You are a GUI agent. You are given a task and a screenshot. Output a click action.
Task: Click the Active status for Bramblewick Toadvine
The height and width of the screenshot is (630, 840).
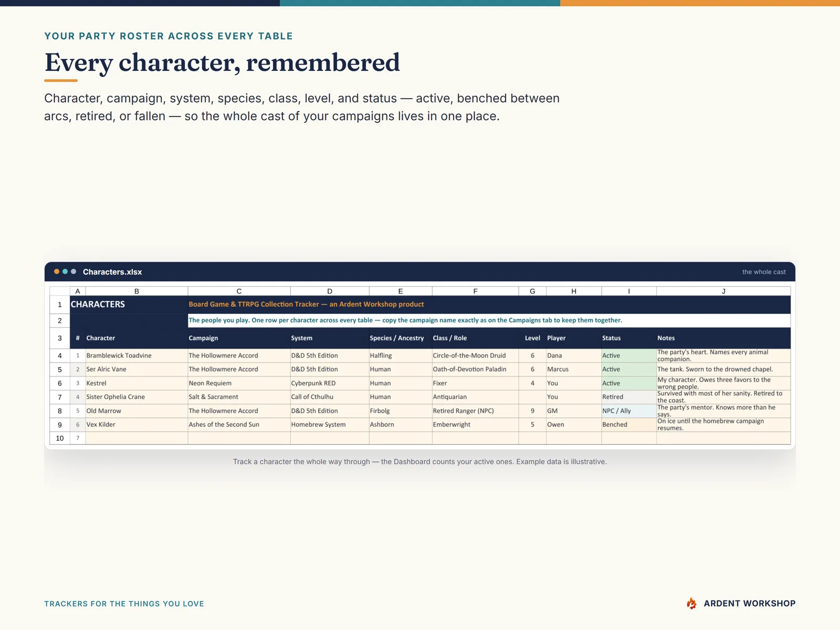click(x=629, y=355)
